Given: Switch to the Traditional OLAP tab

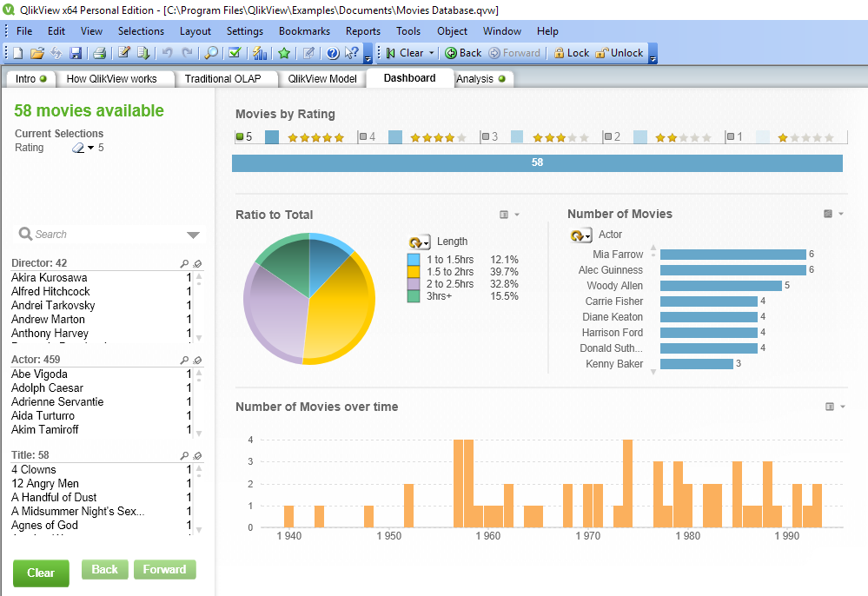Looking at the screenshot, I should click(x=222, y=79).
